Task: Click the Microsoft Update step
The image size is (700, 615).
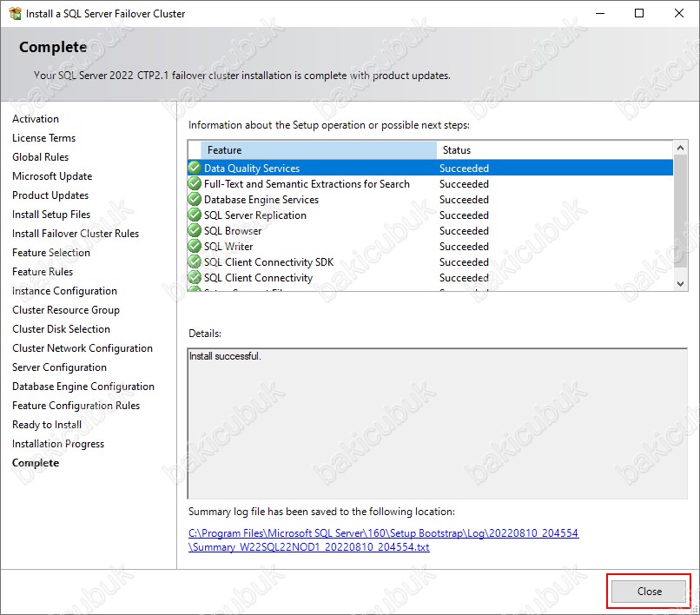Action: [x=52, y=176]
